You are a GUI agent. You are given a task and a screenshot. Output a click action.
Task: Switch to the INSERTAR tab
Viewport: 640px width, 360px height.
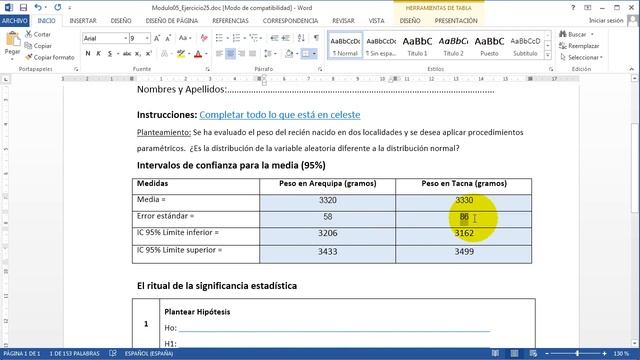click(83, 20)
